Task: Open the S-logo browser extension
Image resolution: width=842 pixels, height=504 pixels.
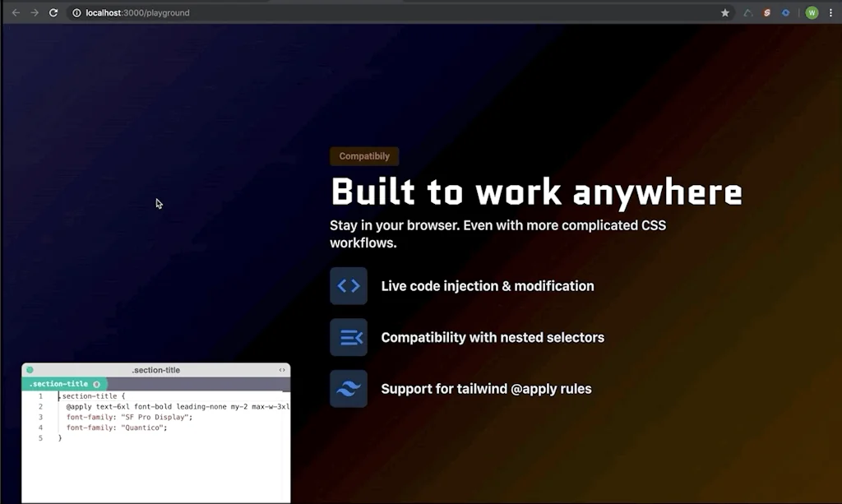Action: tap(767, 12)
